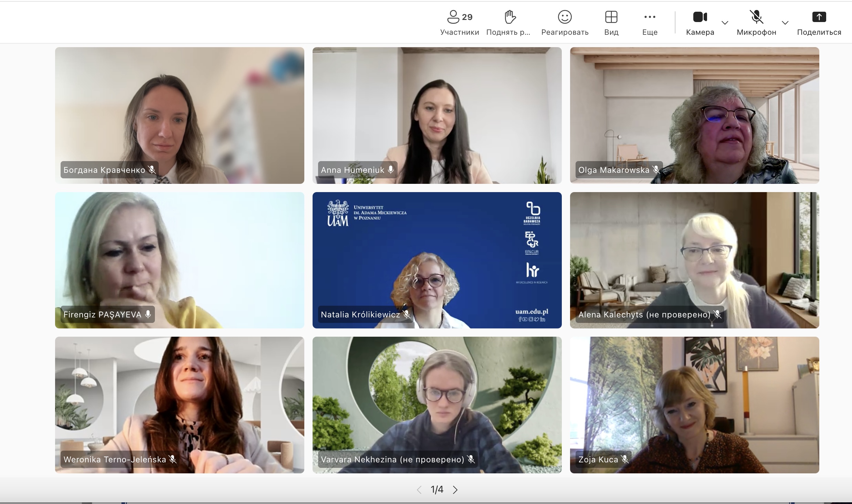Screen dimensions: 852x504
Task: Click the Zoja Kuca name label
Action: pyautogui.click(x=598, y=459)
